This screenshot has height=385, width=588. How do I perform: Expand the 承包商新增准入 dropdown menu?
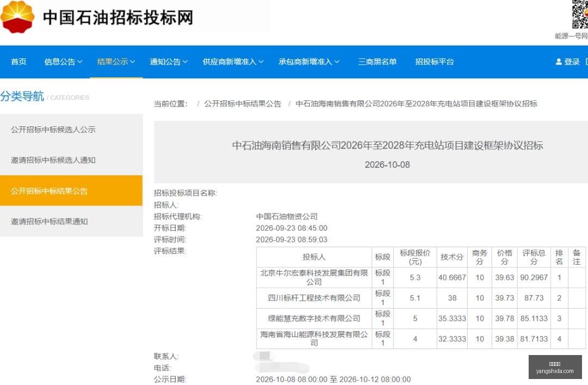click(309, 62)
